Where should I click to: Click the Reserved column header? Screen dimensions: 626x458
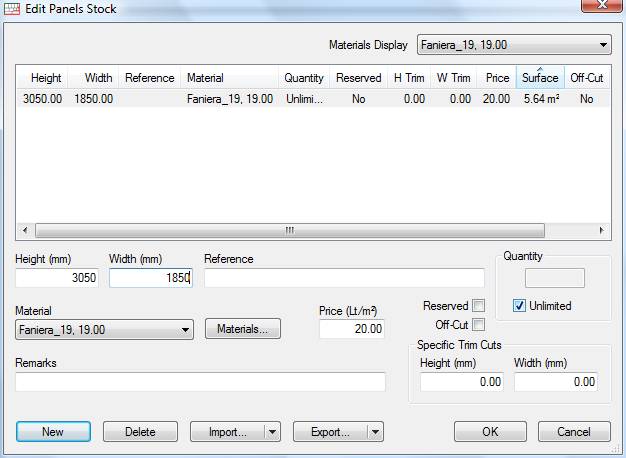(359, 78)
